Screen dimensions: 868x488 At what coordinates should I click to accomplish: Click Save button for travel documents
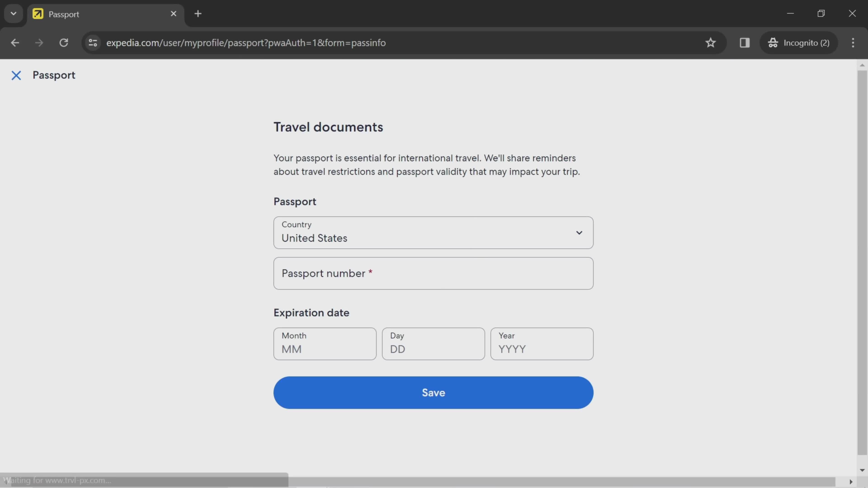click(433, 392)
